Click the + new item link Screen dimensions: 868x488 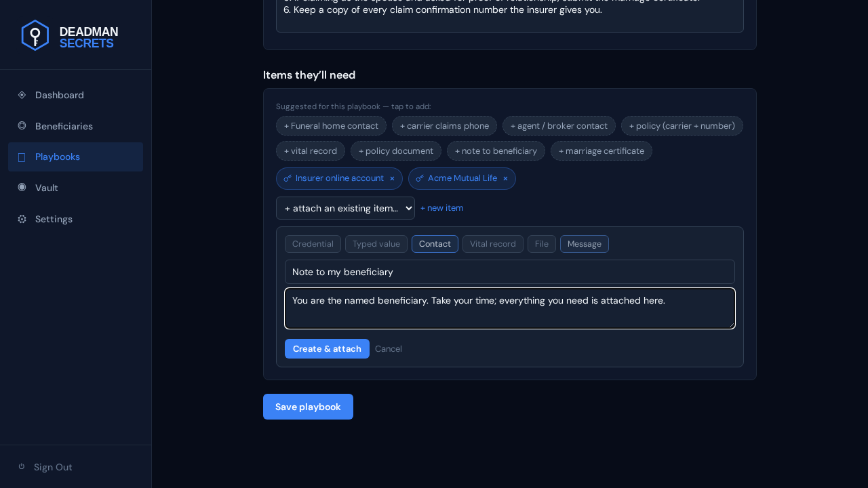click(x=442, y=208)
